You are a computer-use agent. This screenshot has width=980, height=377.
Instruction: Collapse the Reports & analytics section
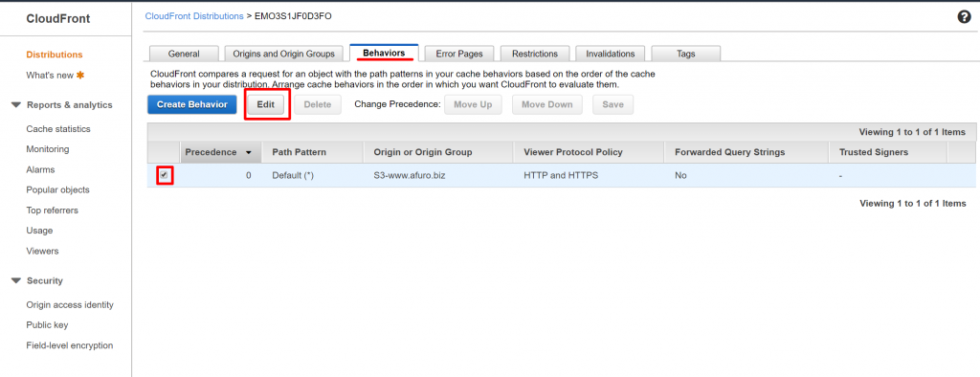pos(16,105)
